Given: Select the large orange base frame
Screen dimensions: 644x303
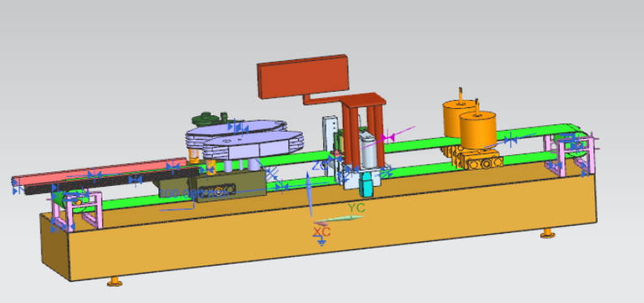Looking at the screenshot, I should (x=318, y=222).
